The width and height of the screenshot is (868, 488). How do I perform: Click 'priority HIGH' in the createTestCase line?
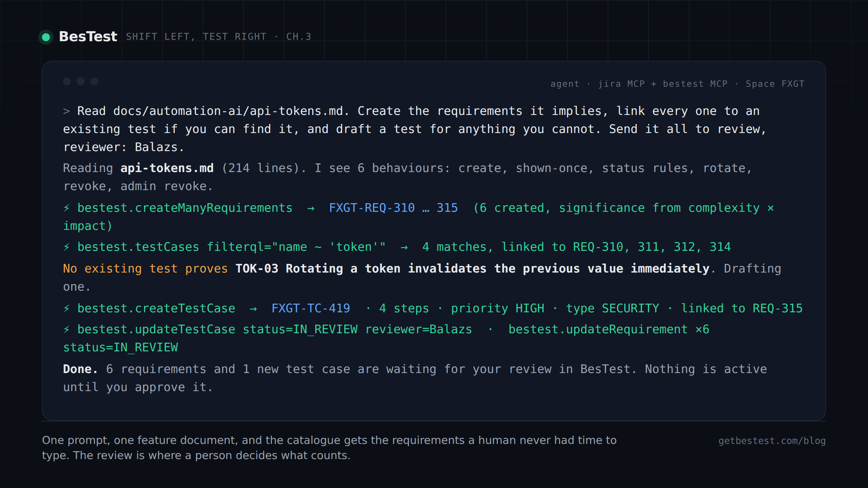pos(497,308)
